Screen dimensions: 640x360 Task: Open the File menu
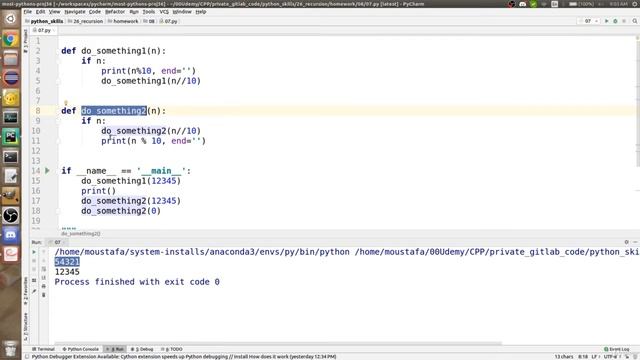coord(27,11)
